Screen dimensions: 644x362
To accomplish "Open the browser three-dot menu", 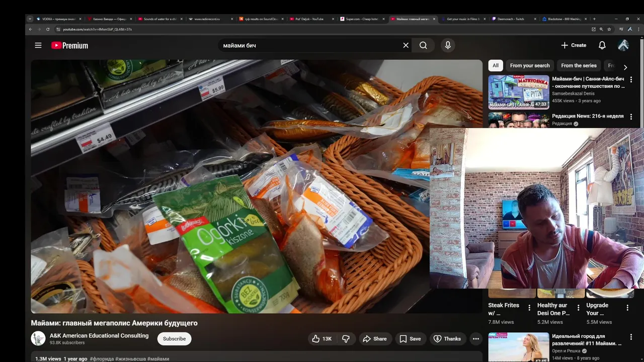I will [637, 29].
